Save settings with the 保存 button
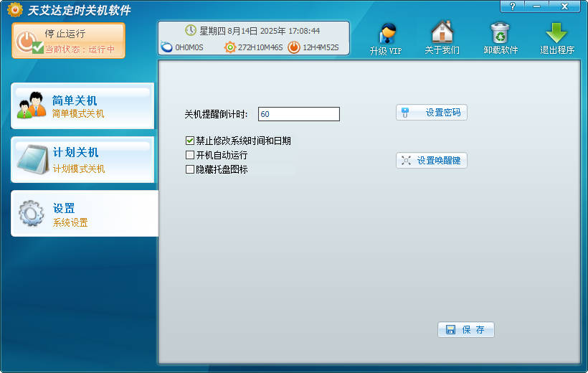Screen dimensions: 588x373 466,329
